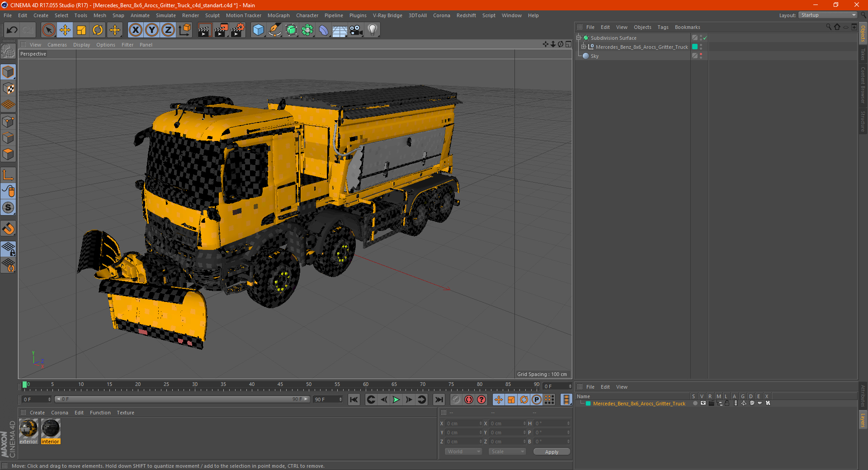868x470 pixels.
Task: Activate the Scale tool
Action: pyautogui.click(x=81, y=30)
